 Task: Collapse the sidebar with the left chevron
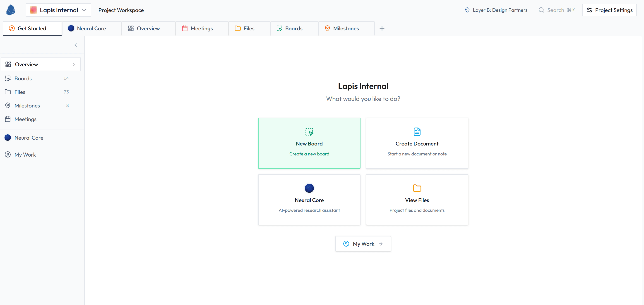pyautogui.click(x=76, y=45)
